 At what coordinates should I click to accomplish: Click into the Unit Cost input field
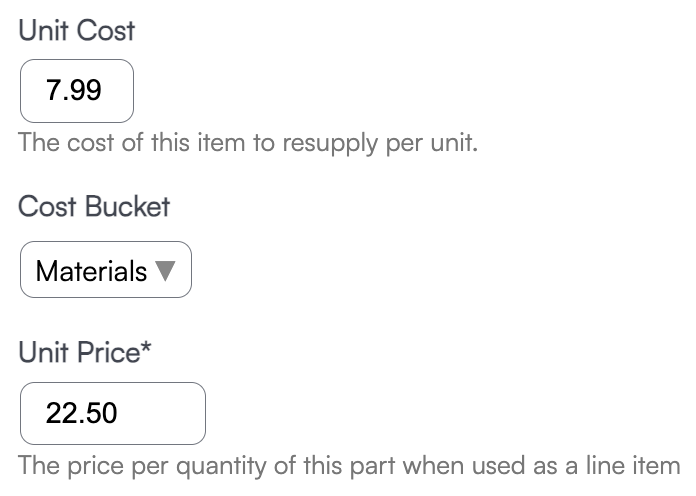click(76, 91)
